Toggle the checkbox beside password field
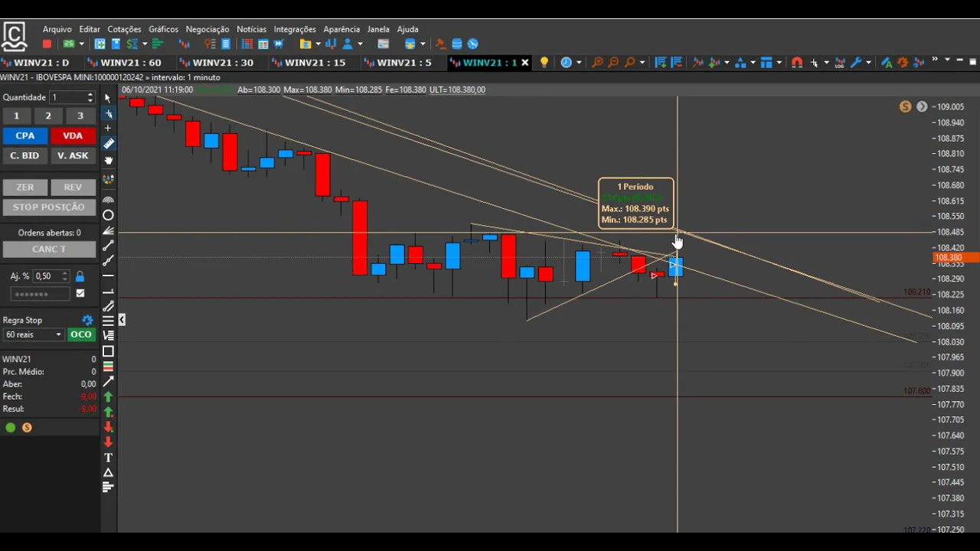 pyautogui.click(x=80, y=293)
